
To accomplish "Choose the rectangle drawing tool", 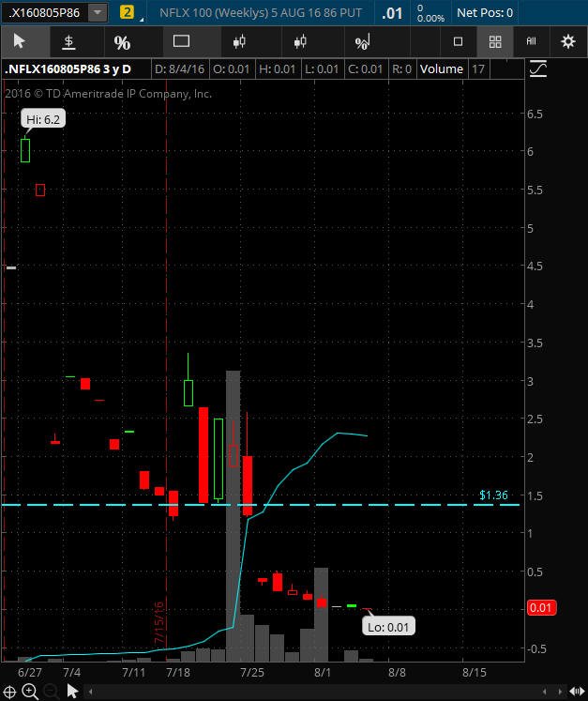I will [181, 41].
